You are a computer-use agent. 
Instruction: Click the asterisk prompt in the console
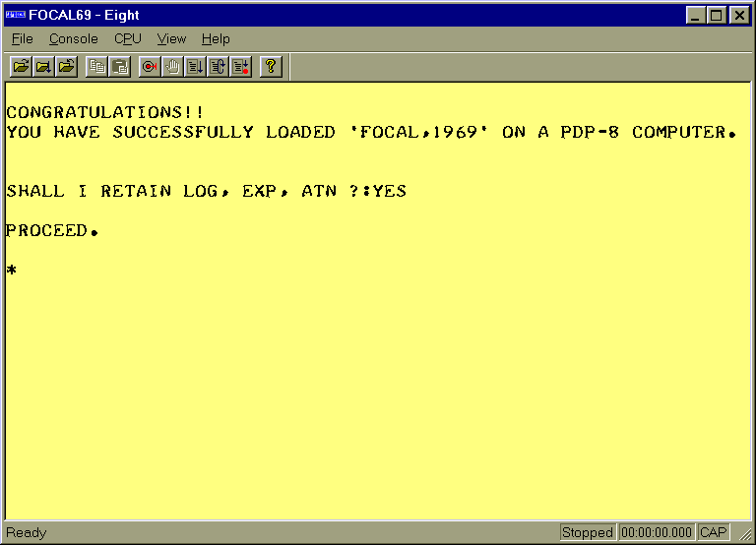[x=12, y=270]
